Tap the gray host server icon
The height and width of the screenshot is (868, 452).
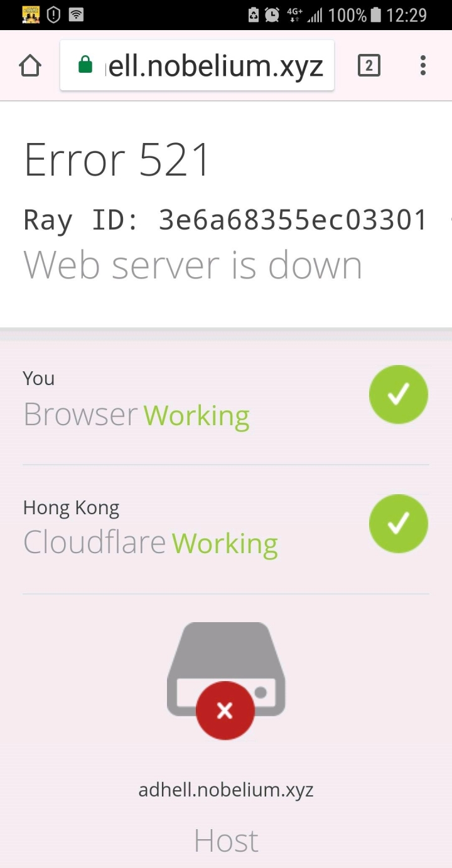coord(226,669)
